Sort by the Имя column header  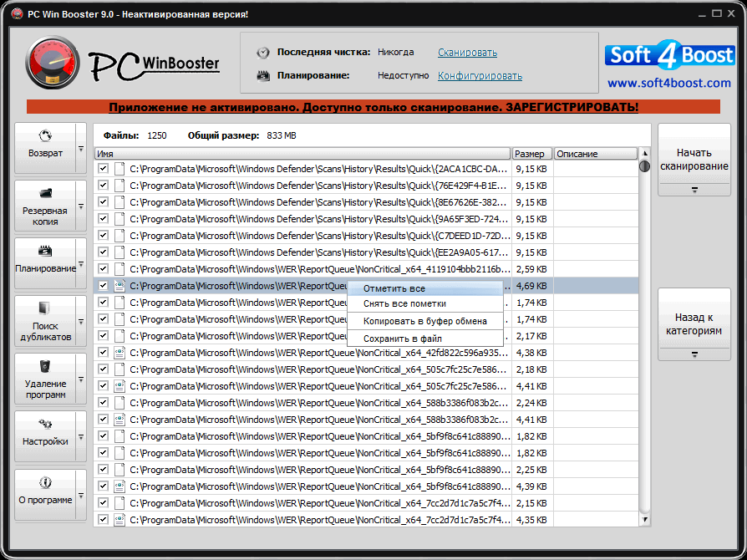coord(302,154)
